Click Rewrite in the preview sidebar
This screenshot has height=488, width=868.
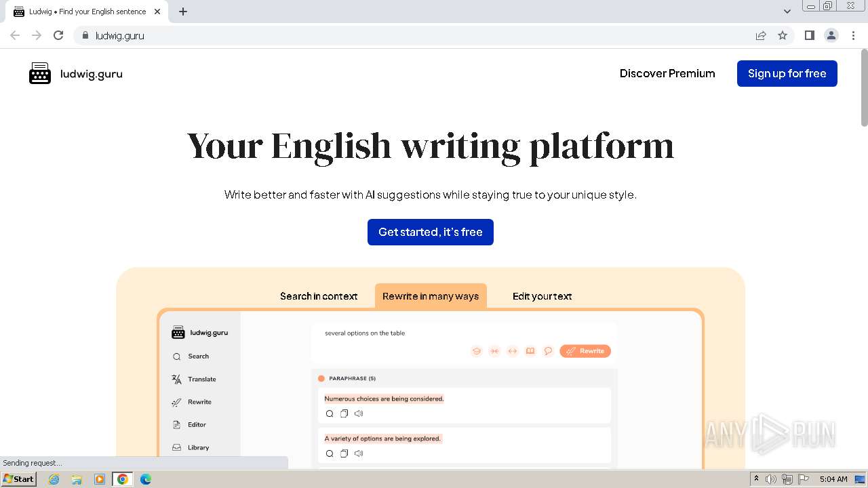191,402
